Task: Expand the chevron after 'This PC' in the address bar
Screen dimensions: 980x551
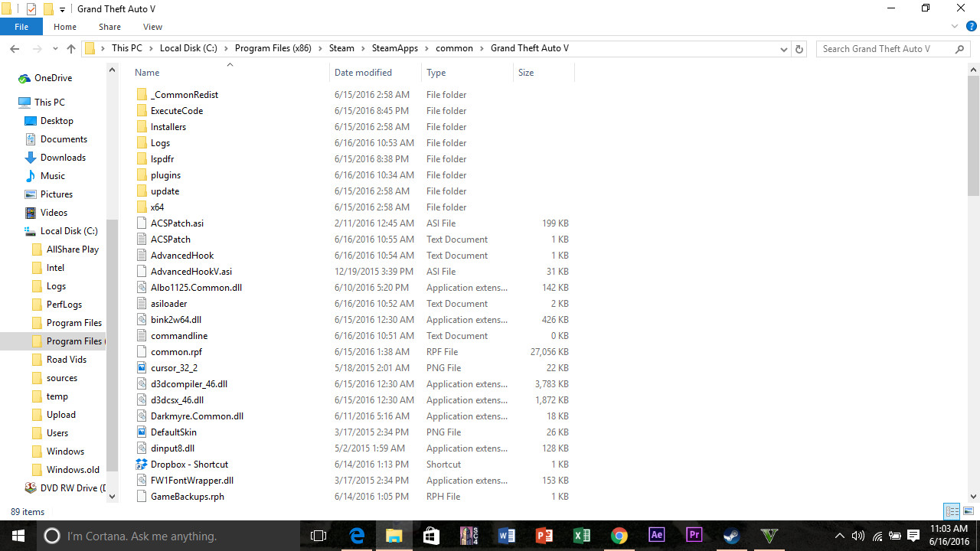Action: 151,48
